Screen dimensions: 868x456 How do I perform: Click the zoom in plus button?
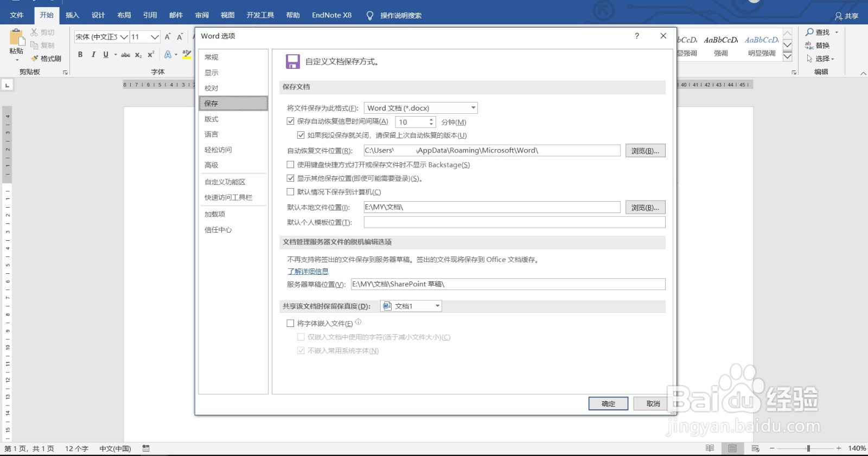tap(839, 448)
